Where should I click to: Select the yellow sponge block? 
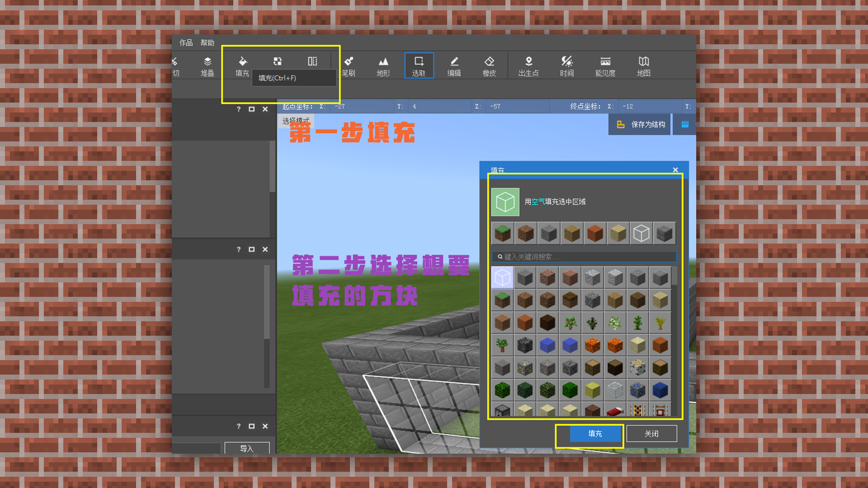click(592, 390)
